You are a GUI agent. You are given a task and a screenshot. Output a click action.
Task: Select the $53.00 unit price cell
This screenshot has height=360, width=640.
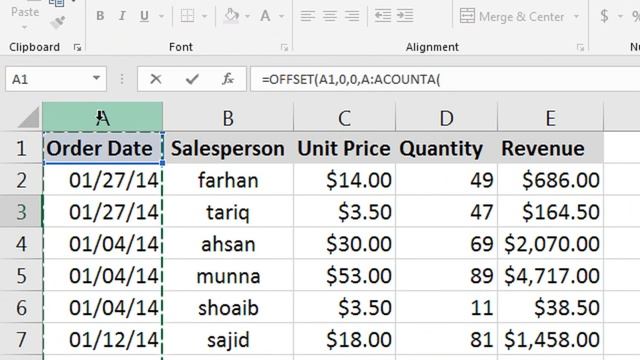pyautogui.click(x=344, y=275)
